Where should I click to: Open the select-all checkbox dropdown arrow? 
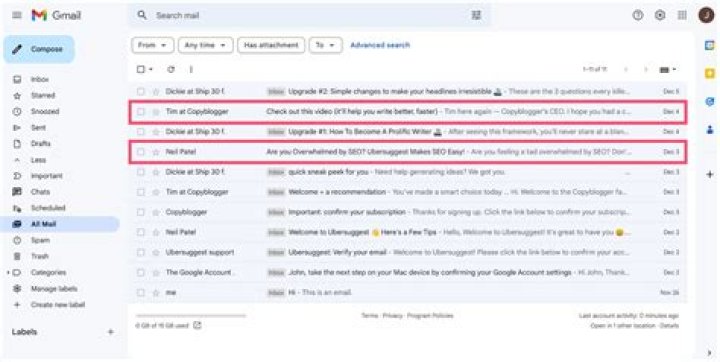151,69
